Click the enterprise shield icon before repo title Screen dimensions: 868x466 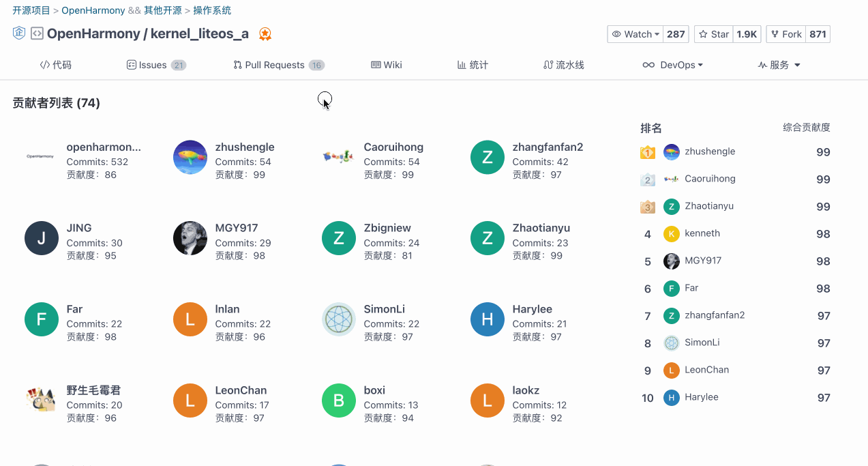[x=19, y=33]
